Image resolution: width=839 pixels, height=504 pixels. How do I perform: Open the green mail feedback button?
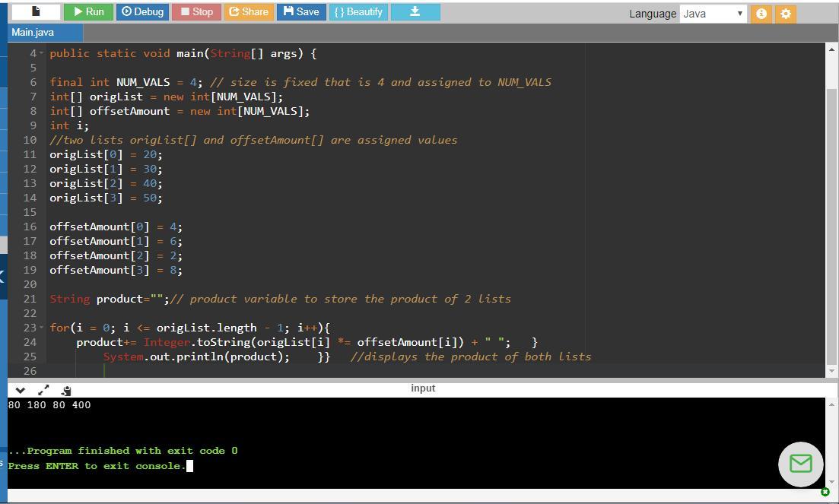pyautogui.click(x=800, y=464)
